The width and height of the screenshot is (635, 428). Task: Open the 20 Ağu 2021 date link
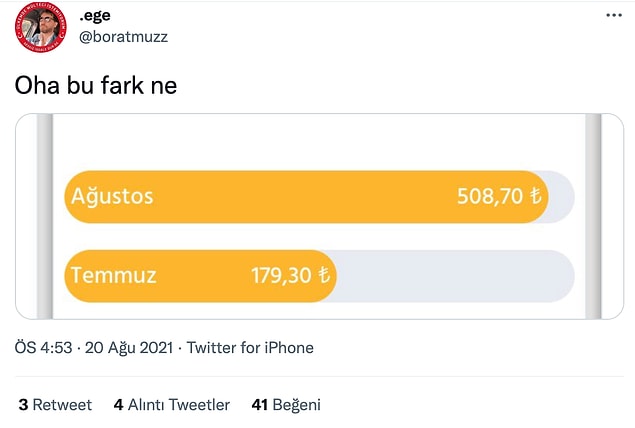[129, 348]
